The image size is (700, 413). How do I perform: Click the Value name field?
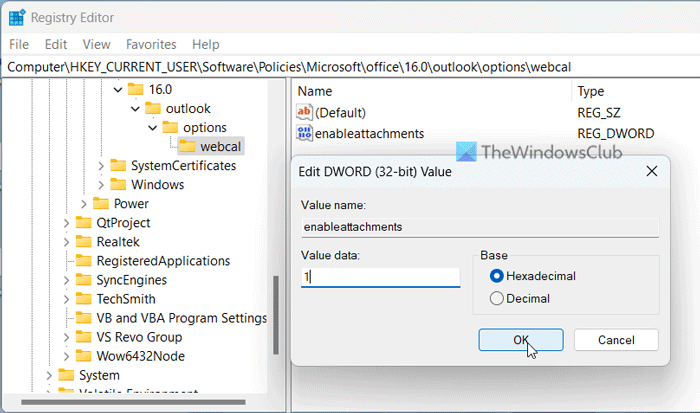point(480,227)
